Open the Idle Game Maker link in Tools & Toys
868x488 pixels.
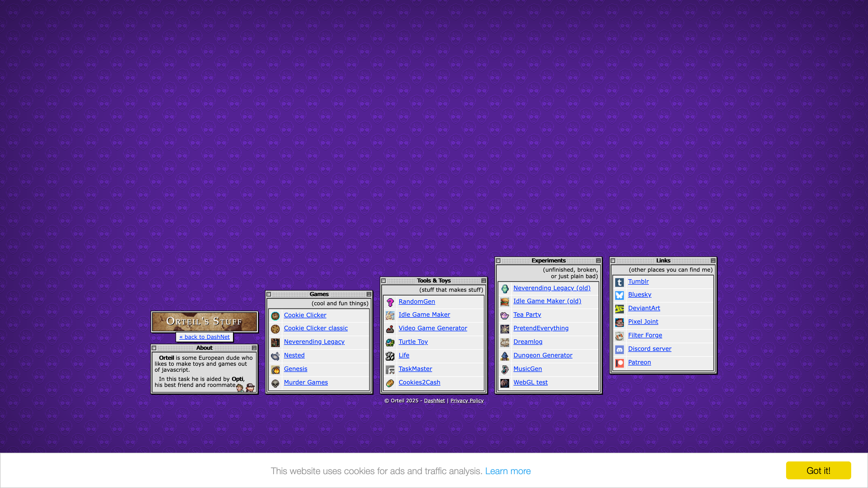(x=424, y=314)
